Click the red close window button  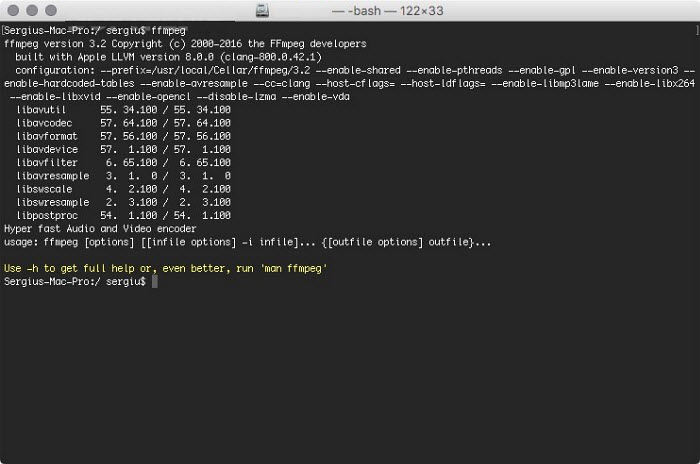[13, 10]
